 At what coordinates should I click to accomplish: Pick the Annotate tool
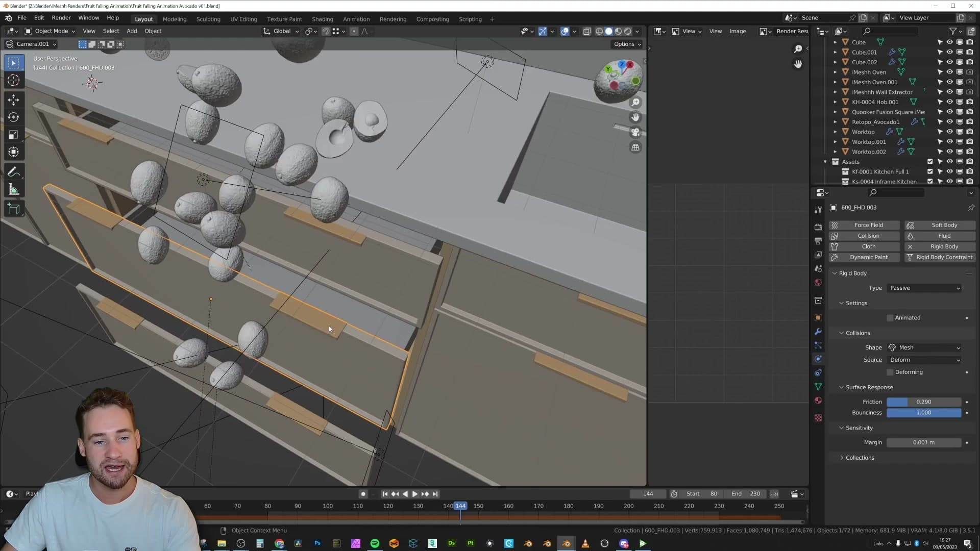[x=14, y=172]
